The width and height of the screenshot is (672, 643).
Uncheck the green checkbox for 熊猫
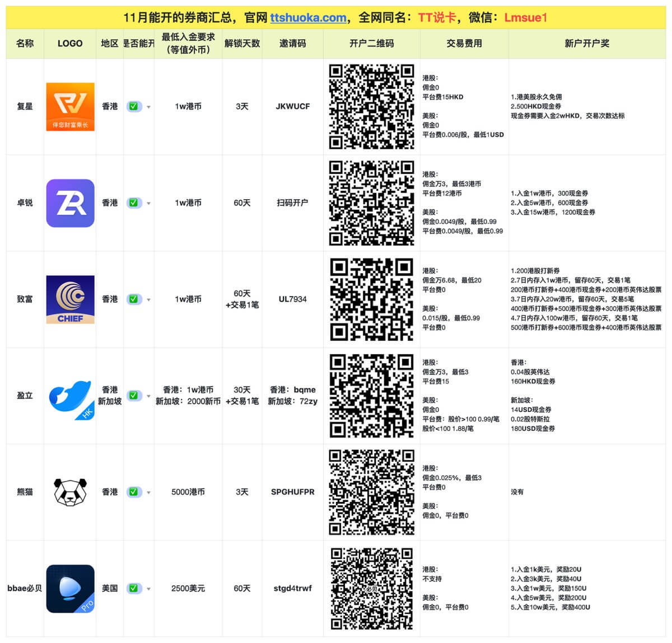click(133, 492)
